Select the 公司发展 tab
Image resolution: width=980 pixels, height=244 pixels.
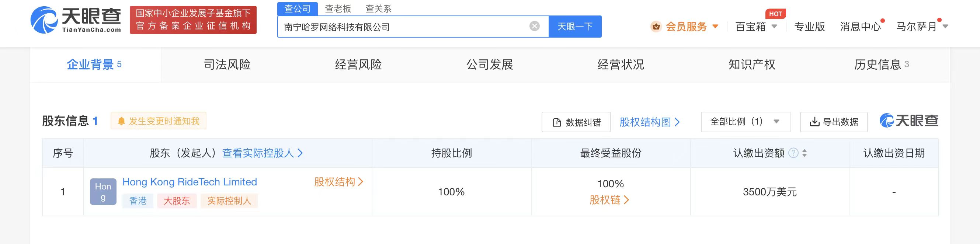click(x=490, y=65)
